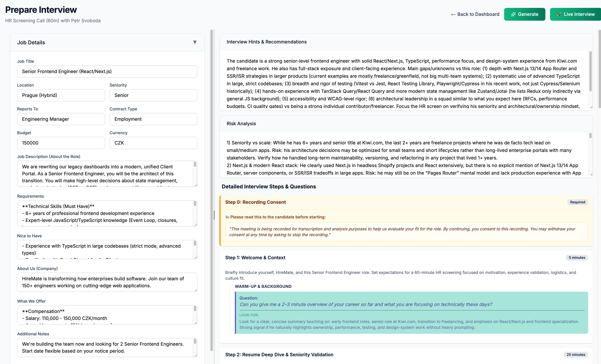Click the rocket icon on Live Interview

559,14
